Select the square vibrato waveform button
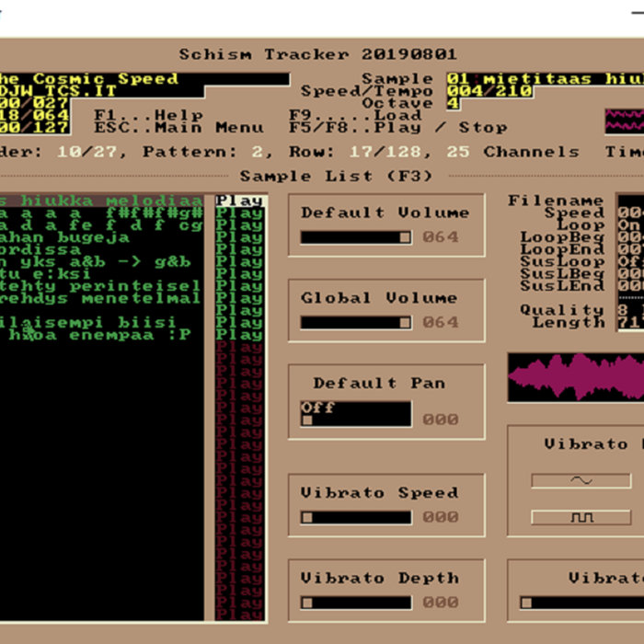This screenshot has width=644, height=644. tap(581, 517)
